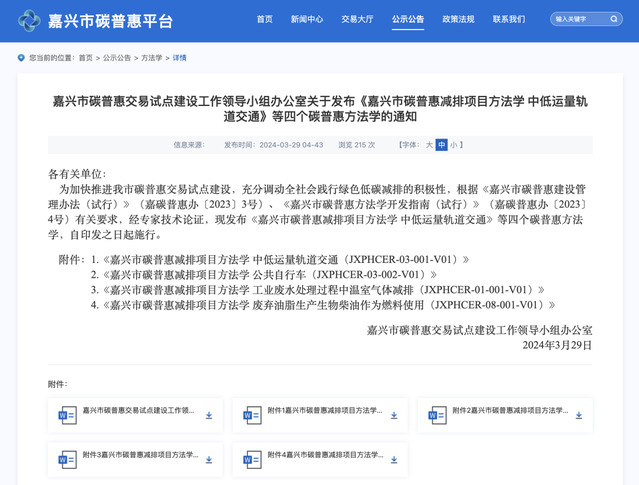The height and width of the screenshot is (485, 639).
Task: Go to 交易大厅 navigation item
Action: 357,19
